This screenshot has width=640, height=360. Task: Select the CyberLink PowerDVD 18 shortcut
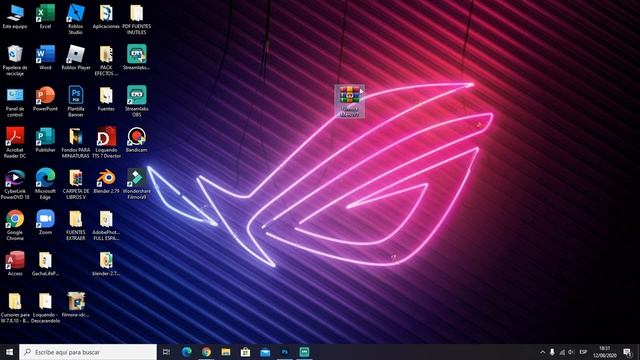coord(15,184)
